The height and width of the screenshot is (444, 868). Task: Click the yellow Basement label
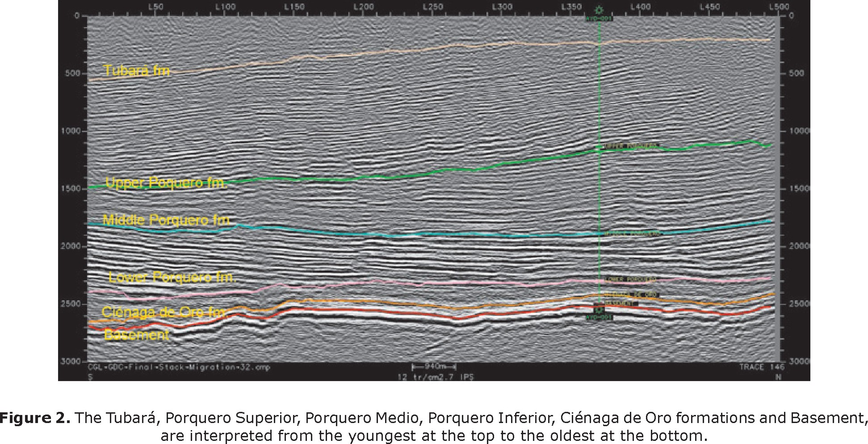tap(136, 335)
